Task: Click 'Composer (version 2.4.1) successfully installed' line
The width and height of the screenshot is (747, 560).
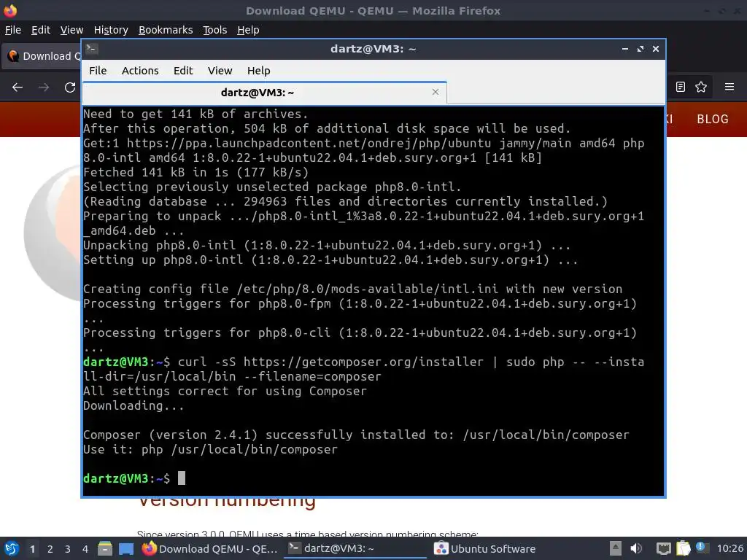Action: click(x=356, y=435)
